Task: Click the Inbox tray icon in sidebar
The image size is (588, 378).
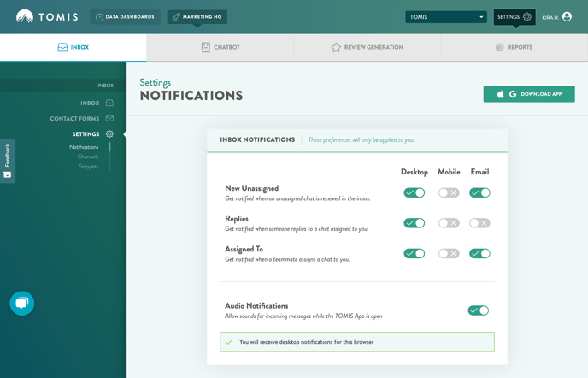Action: (x=109, y=103)
